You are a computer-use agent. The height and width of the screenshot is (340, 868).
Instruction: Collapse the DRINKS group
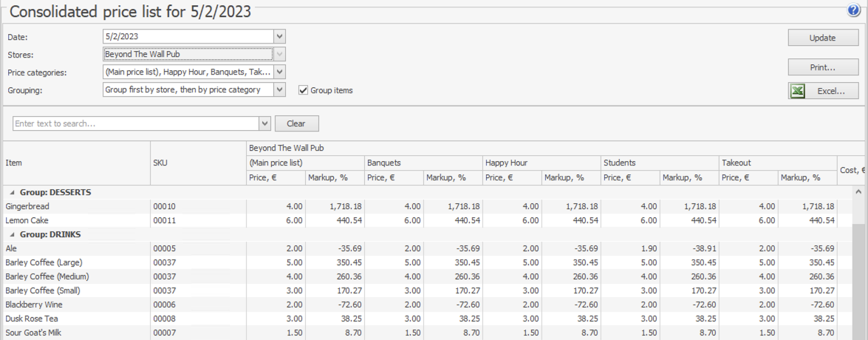click(x=11, y=234)
